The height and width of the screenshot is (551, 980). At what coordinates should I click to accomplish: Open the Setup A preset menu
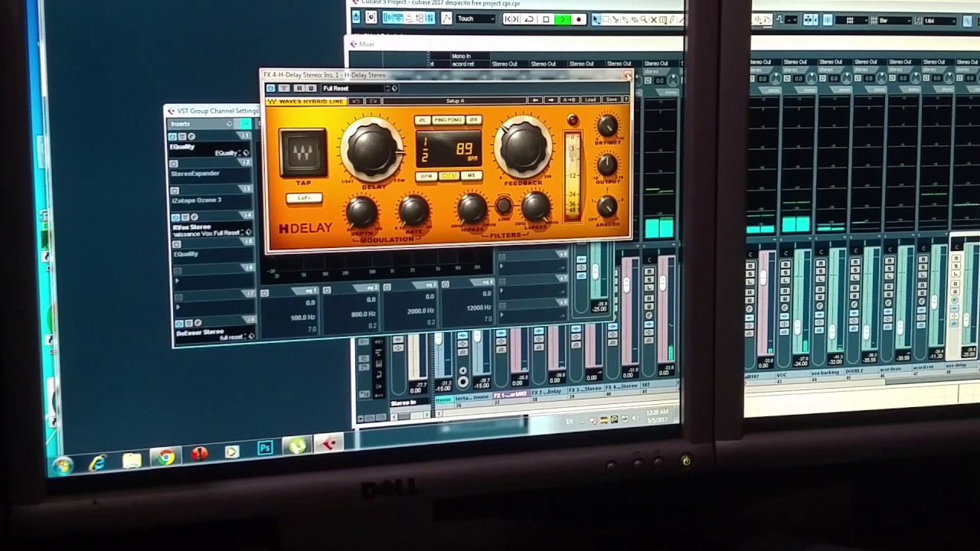point(455,101)
